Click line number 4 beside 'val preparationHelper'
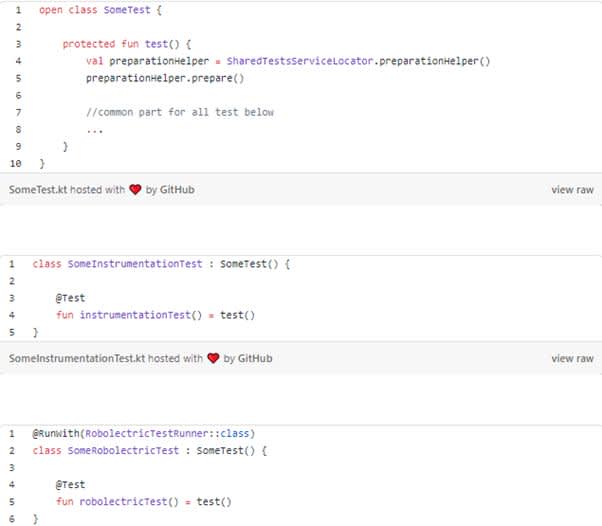Screen dimensions: 602x526 click(x=18, y=61)
